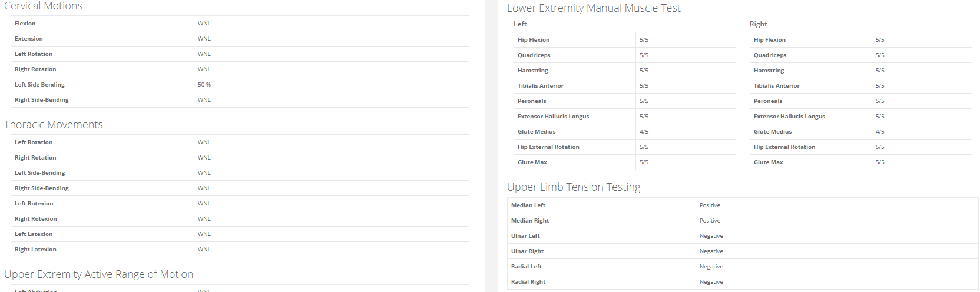This screenshot has width=980, height=292.
Task: Select the Median Left Positive result
Action: point(710,205)
